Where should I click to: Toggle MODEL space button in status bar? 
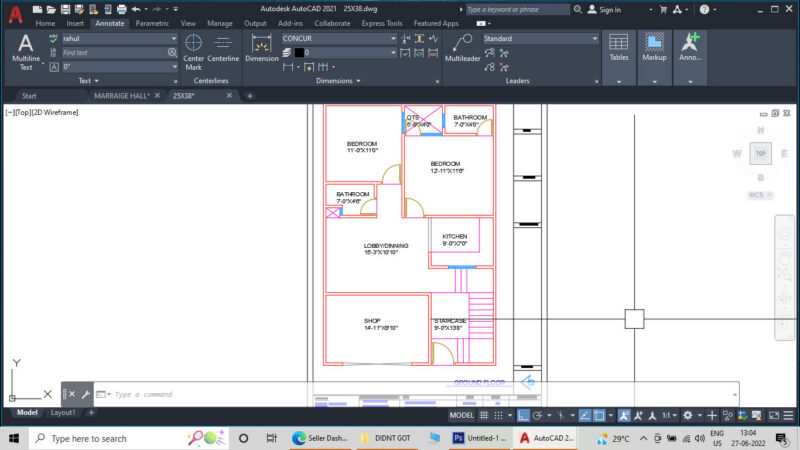(461, 415)
